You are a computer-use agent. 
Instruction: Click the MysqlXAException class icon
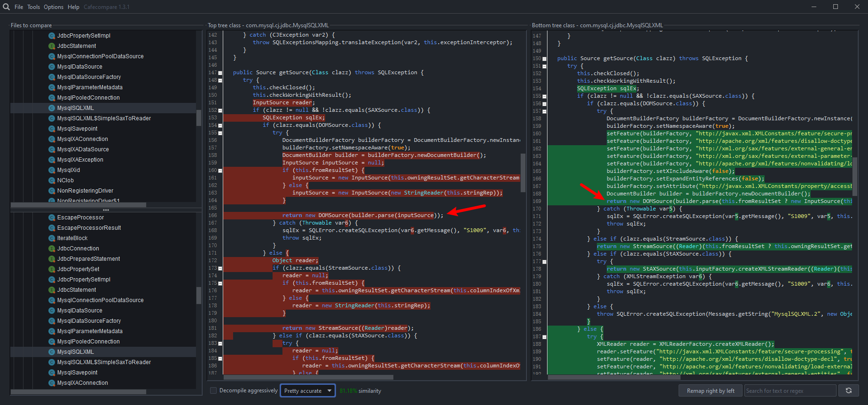[52, 160]
